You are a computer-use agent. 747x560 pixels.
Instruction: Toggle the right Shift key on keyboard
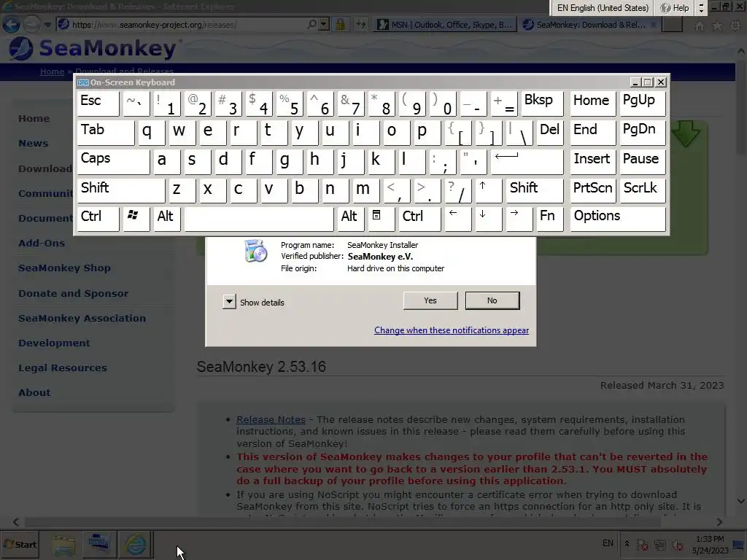(535, 190)
